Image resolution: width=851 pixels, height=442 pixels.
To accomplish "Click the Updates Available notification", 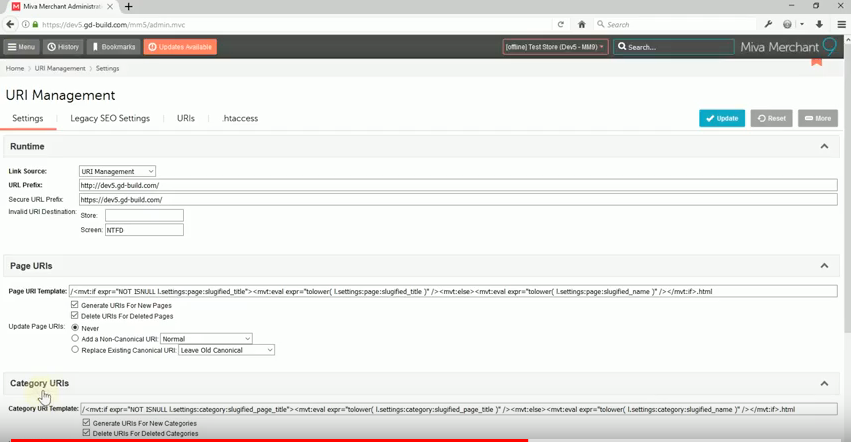I will [x=180, y=47].
